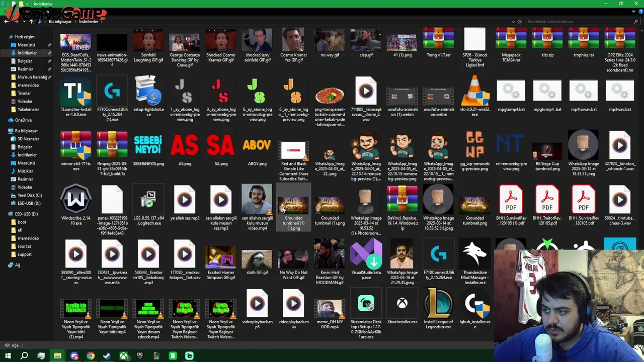Select BHH_TraitorRev_120105.pdf icon
Screen dimensions: 644x362
click(547, 200)
